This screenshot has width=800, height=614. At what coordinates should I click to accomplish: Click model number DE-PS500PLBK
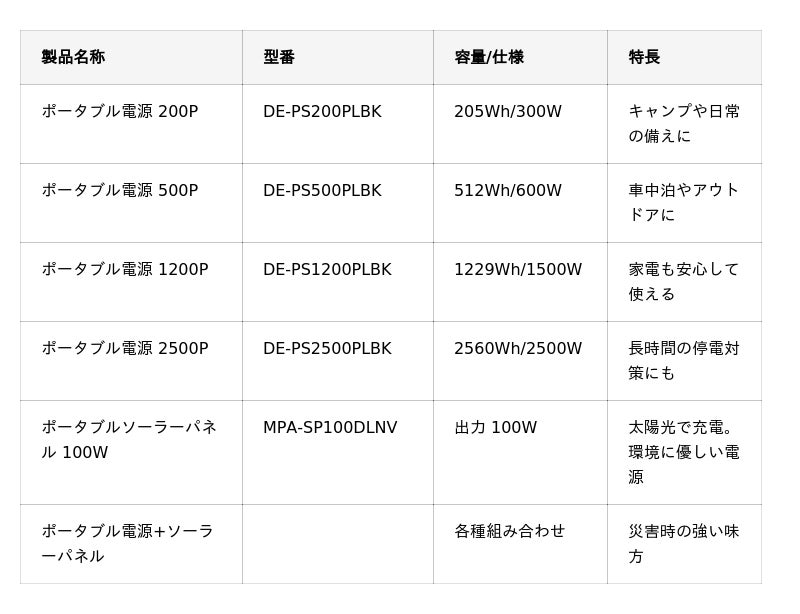(x=322, y=191)
